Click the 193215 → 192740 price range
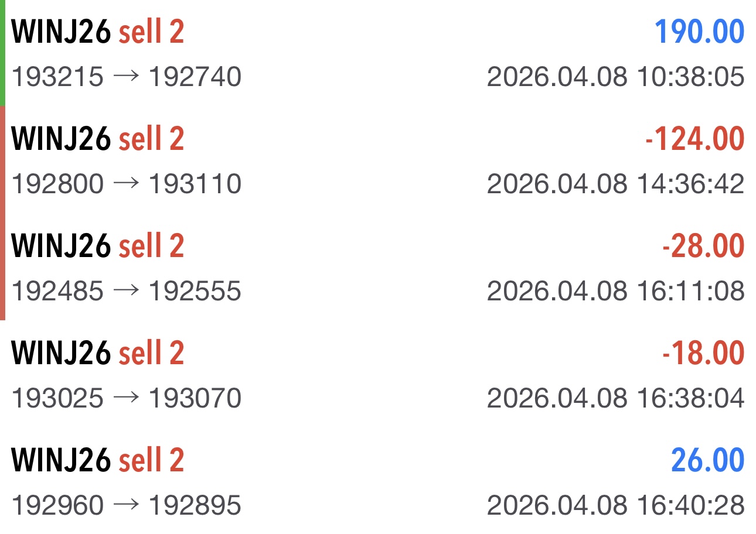756x534 pixels. pyautogui.click(x=127, y=77)
